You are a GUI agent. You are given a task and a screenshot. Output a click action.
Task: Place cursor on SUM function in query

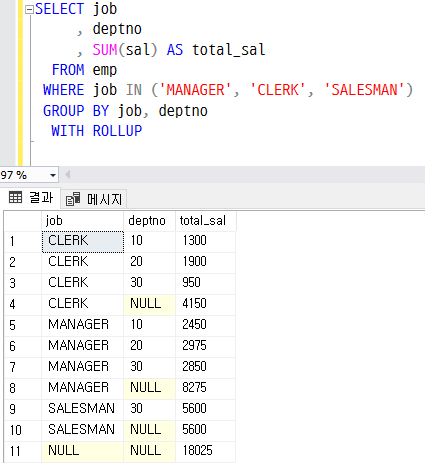pyautogui.click(x=105, y=50)
